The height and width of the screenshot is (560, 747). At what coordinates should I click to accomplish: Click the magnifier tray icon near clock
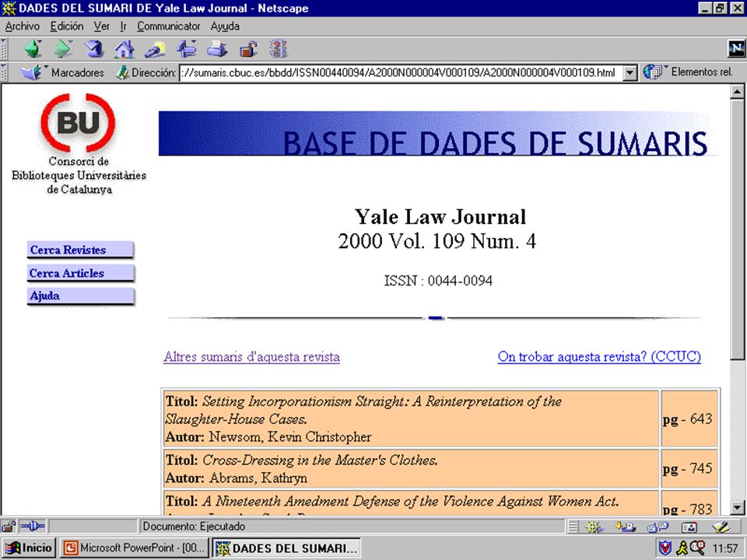click(697, 548)
